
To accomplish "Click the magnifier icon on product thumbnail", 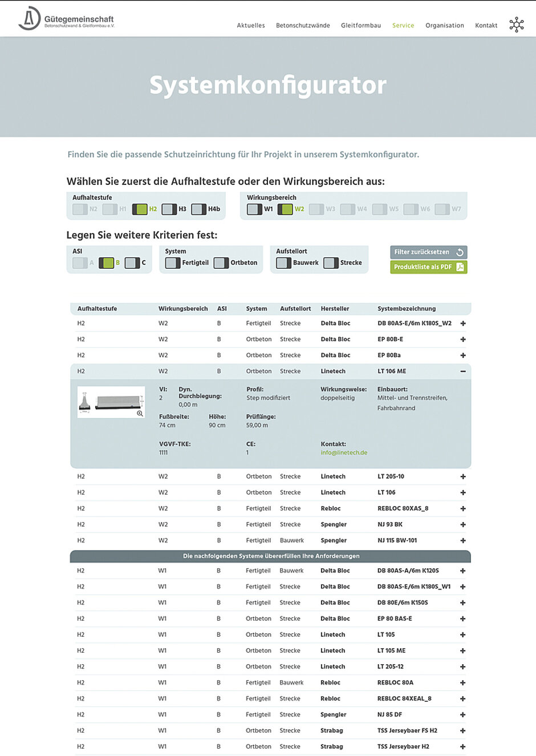I will pyautogui.click(x=140, y=413).
